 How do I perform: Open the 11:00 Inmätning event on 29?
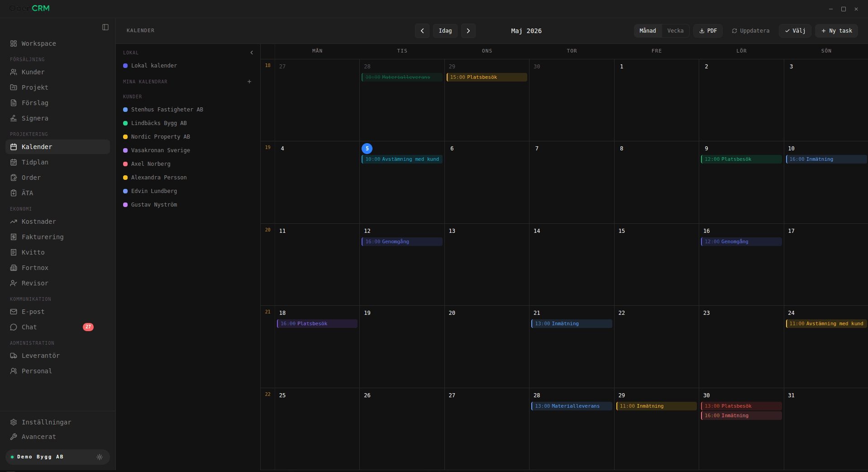(657, 406)
